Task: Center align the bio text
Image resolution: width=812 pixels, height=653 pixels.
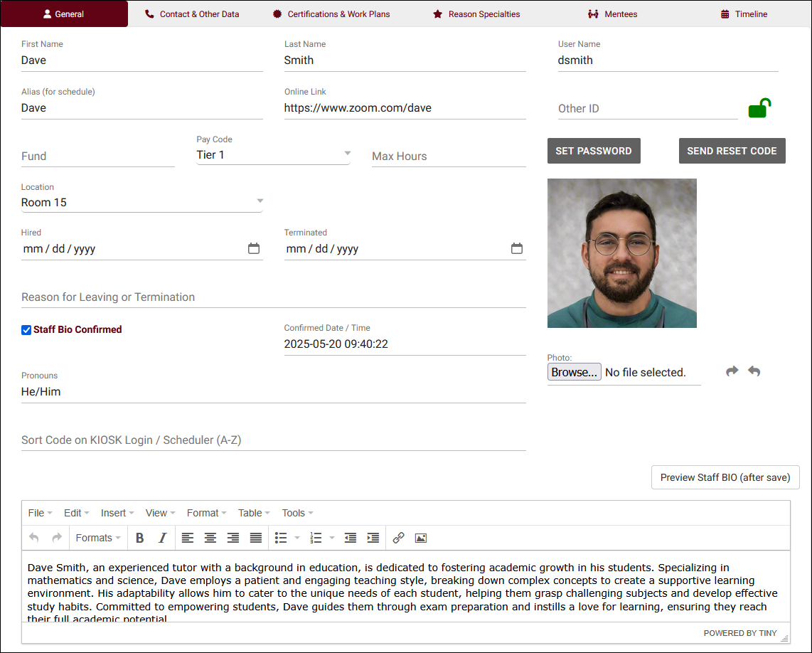Action: point(210,538)
